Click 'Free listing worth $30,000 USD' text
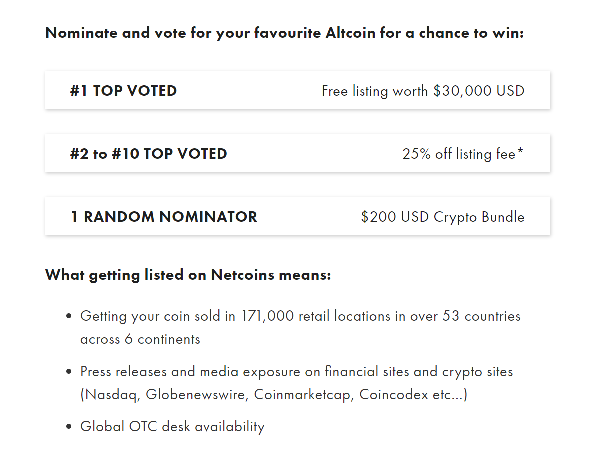Viewport: 592px width, 460px height. tap(423, 91)
